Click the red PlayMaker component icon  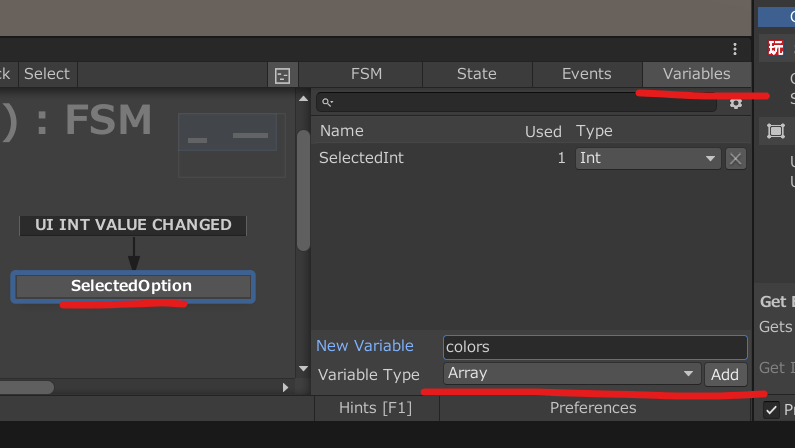click(x=776, y=48)
